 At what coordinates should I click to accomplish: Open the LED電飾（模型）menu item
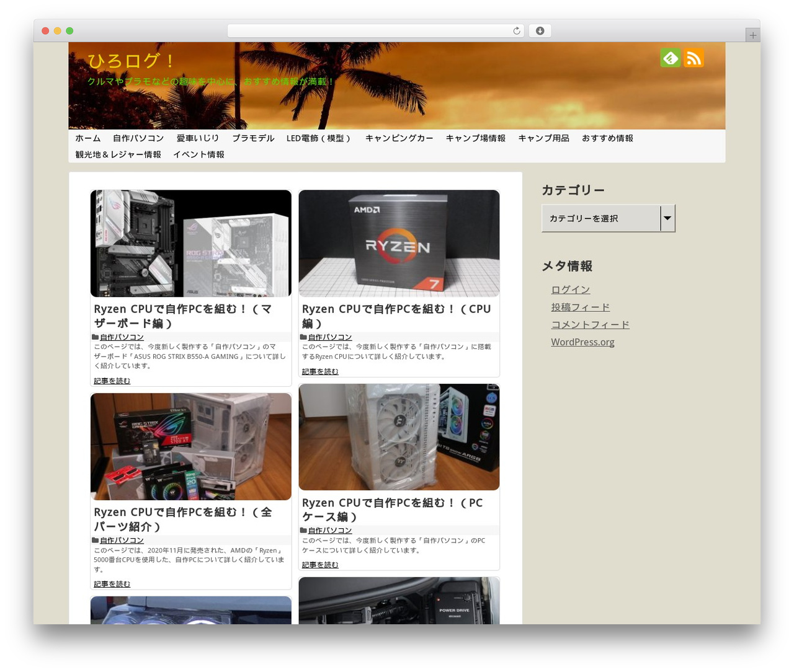click(x=319, y=138)
